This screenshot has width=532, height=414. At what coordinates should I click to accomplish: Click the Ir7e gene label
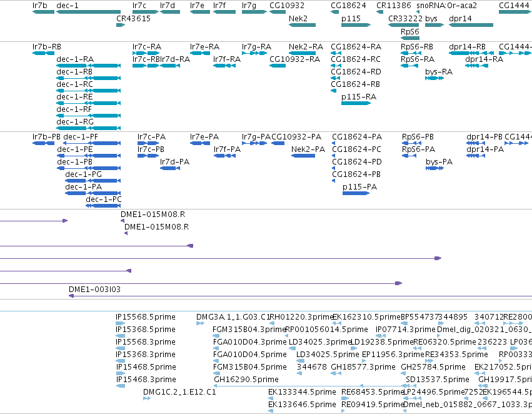point(197,6)
